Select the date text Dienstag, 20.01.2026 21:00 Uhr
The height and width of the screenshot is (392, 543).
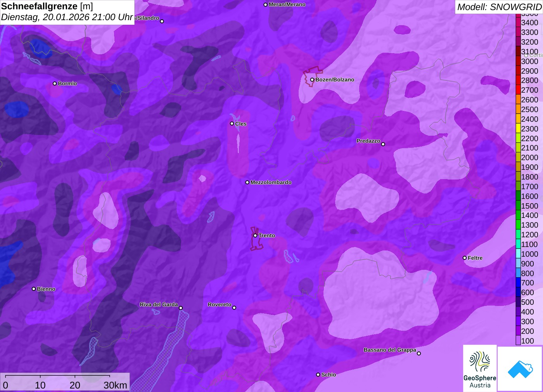(x=67, y=17)
